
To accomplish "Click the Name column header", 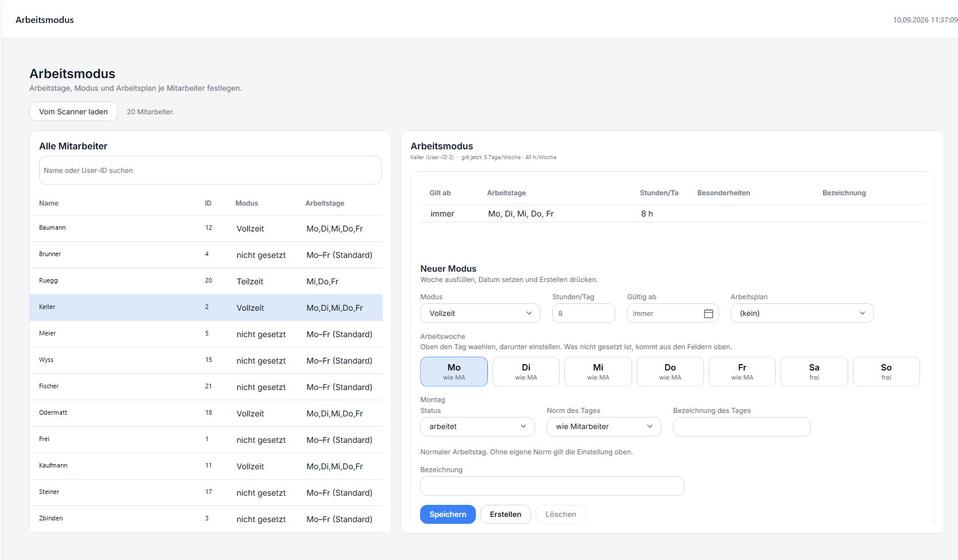I will 49,203.
